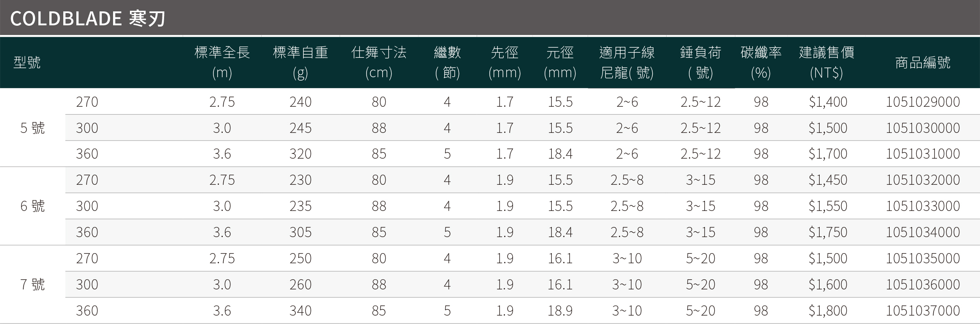Image resolution: width=980 pixels, height=324 pixels.
Task: Select the 340 weight cell
Action: click(300, 310)
